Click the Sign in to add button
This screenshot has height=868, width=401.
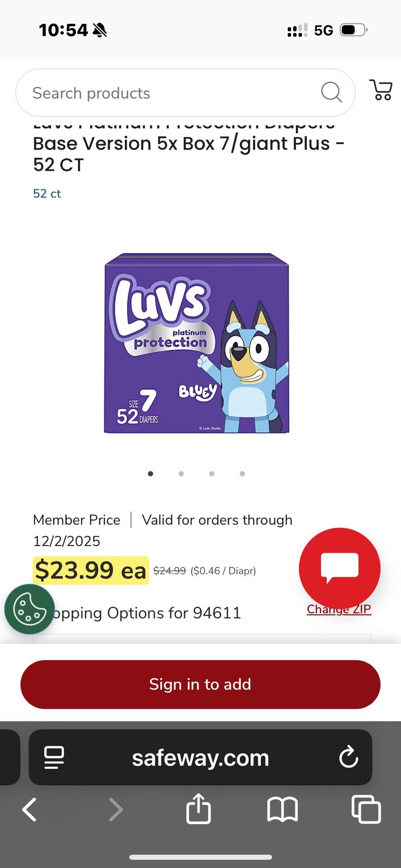pos(200,684)
